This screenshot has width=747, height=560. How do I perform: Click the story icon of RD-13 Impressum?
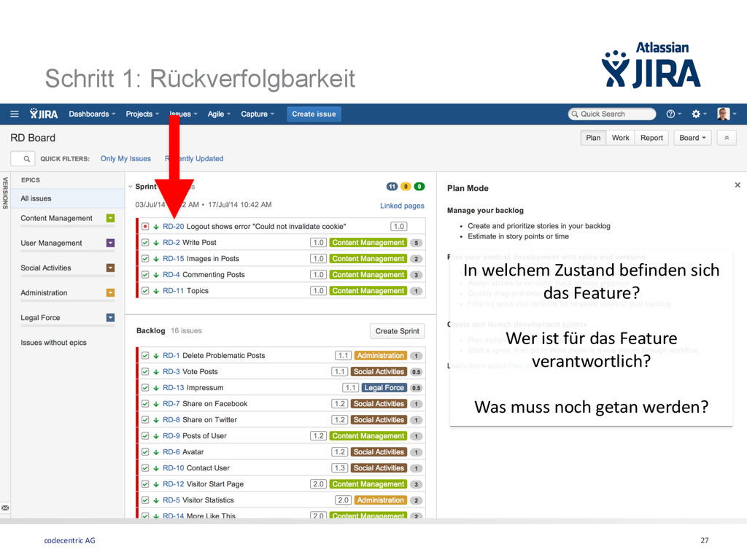pyautogui.click(x=145, y=388)
